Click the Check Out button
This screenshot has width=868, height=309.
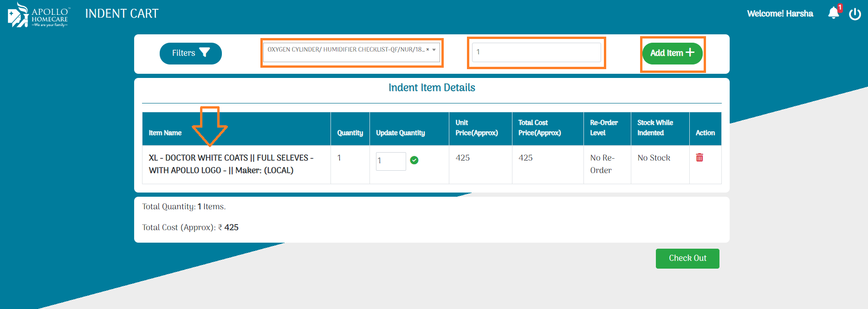pos(687,258)
